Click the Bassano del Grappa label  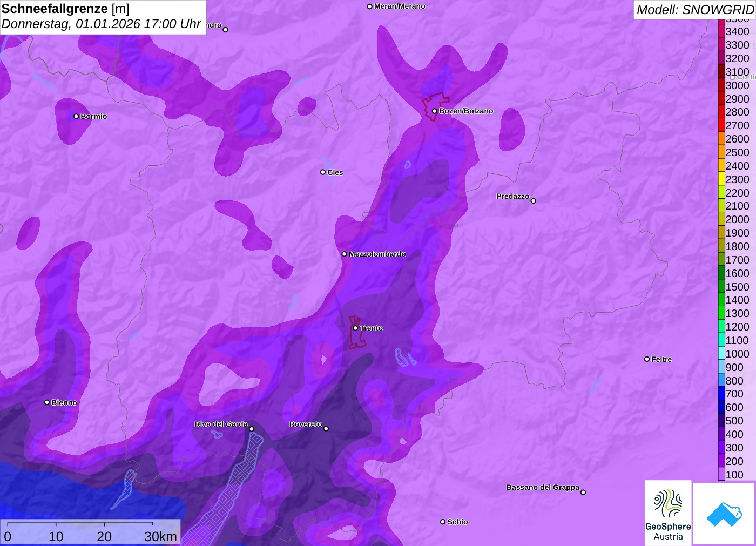tap(543, 487)
